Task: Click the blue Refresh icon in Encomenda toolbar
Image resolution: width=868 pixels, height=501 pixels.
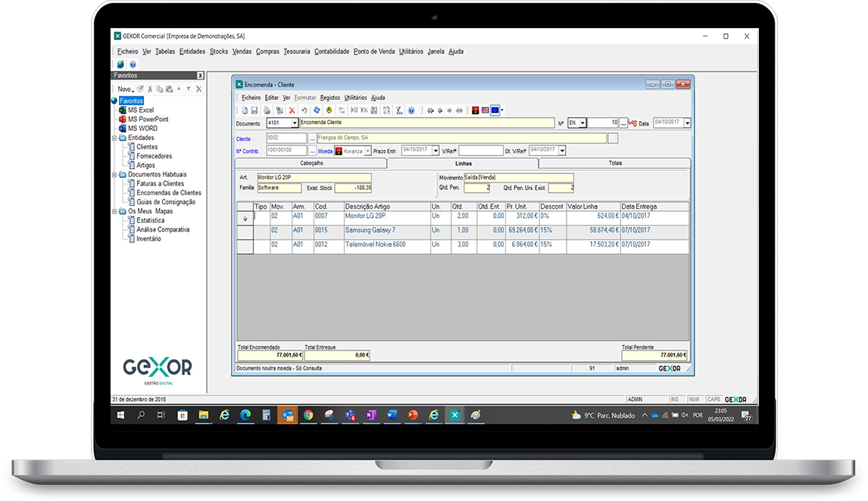Action: 317,110
